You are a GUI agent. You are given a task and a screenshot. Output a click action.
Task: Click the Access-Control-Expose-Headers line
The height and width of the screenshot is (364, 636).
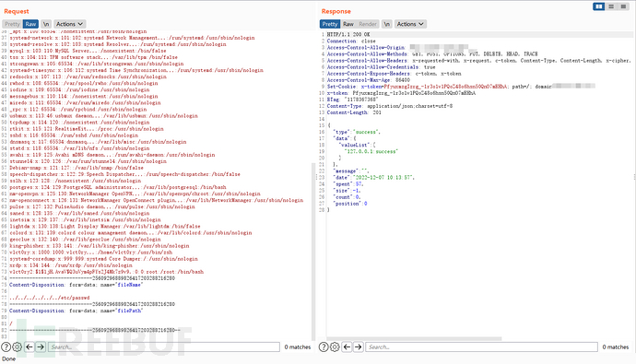tap(394, 74)
